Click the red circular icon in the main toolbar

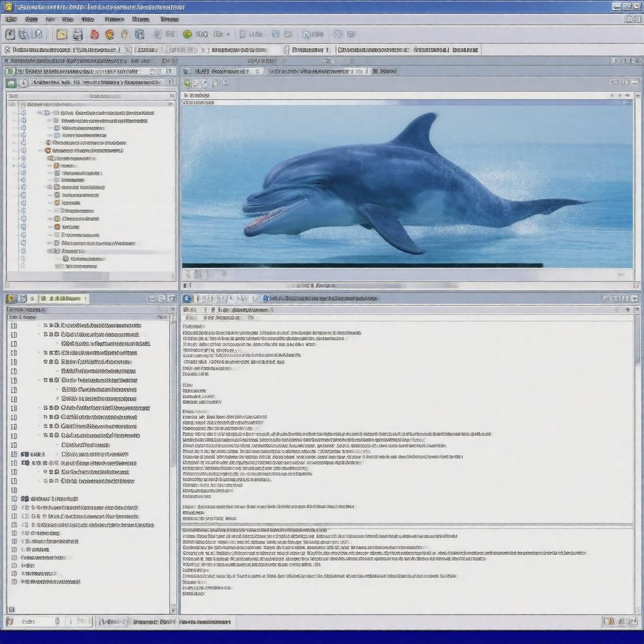point(94,35)
